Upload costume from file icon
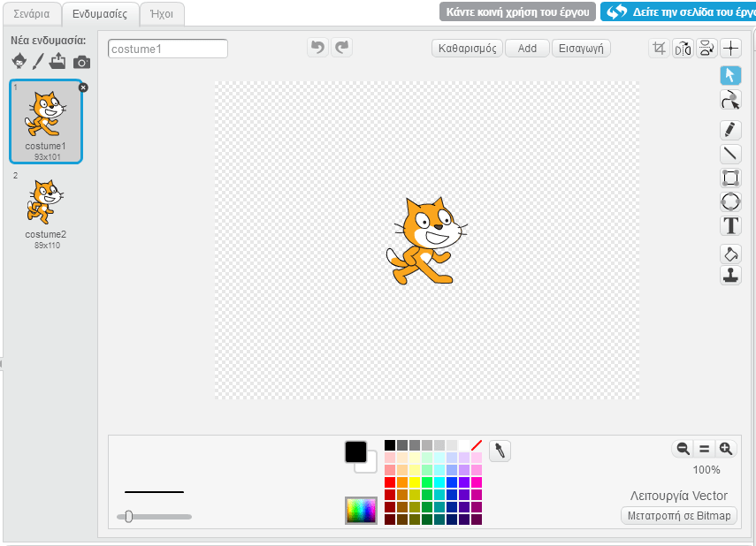Image resolution: width=756 pixels, height=546 pixels. 57,61
